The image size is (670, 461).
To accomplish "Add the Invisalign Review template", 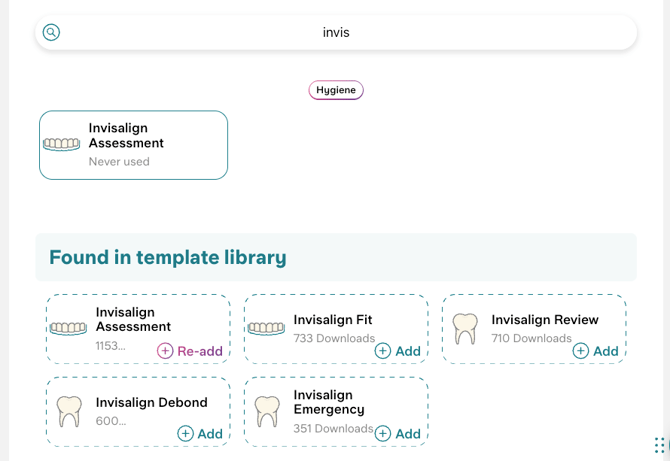I will click(x=596, y=351).
